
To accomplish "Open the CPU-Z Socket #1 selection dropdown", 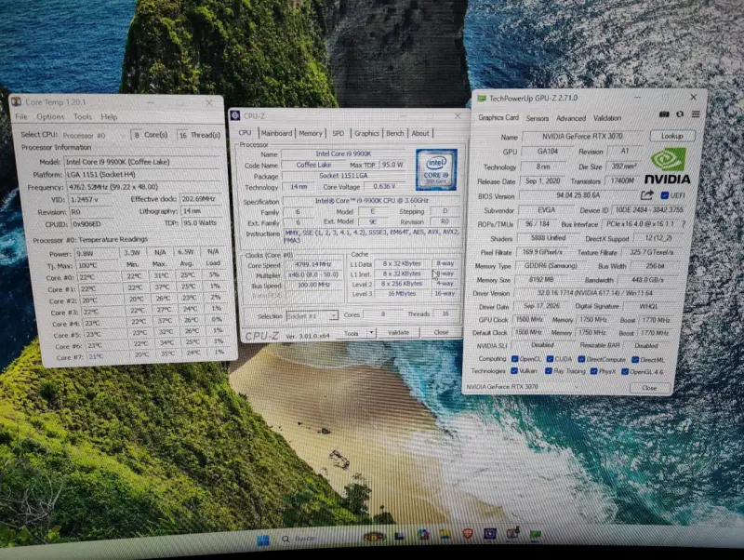I will 312,315.
